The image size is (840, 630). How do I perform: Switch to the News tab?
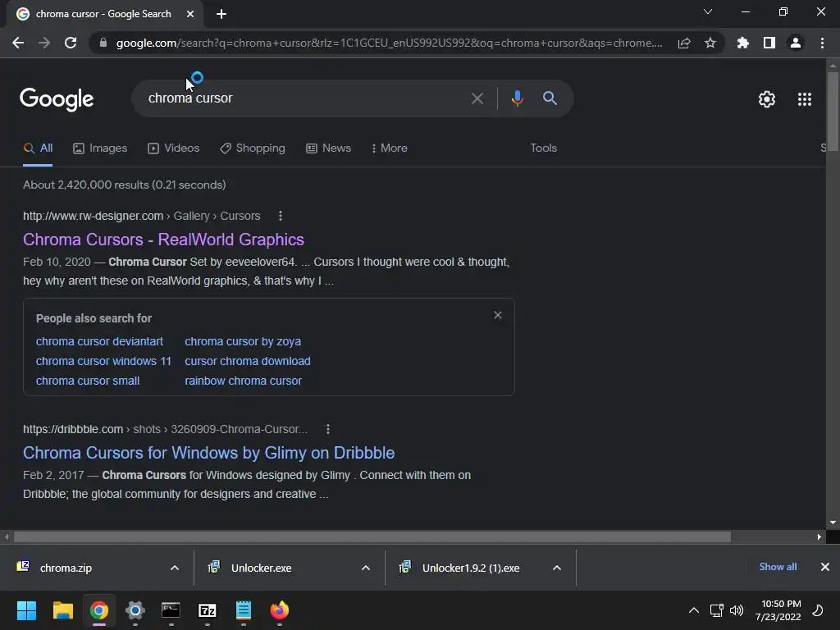pyautogui.click(x=328, y=148)
